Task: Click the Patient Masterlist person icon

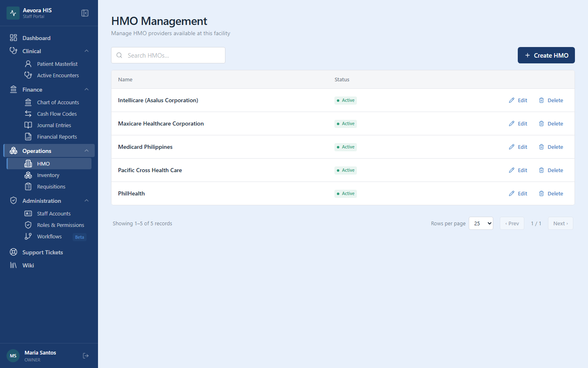Action: point(28,64)
